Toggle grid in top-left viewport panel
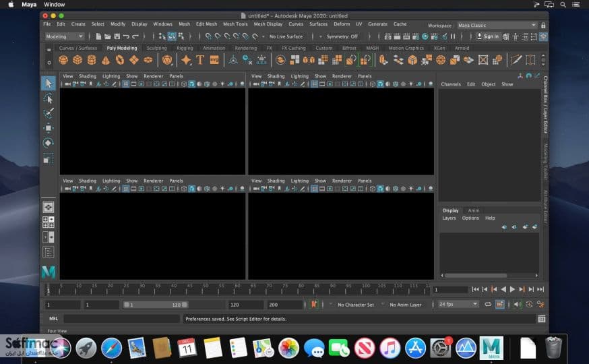Image resolution: width=589 pixels, height=364 pixels. (x=126, y=84)
